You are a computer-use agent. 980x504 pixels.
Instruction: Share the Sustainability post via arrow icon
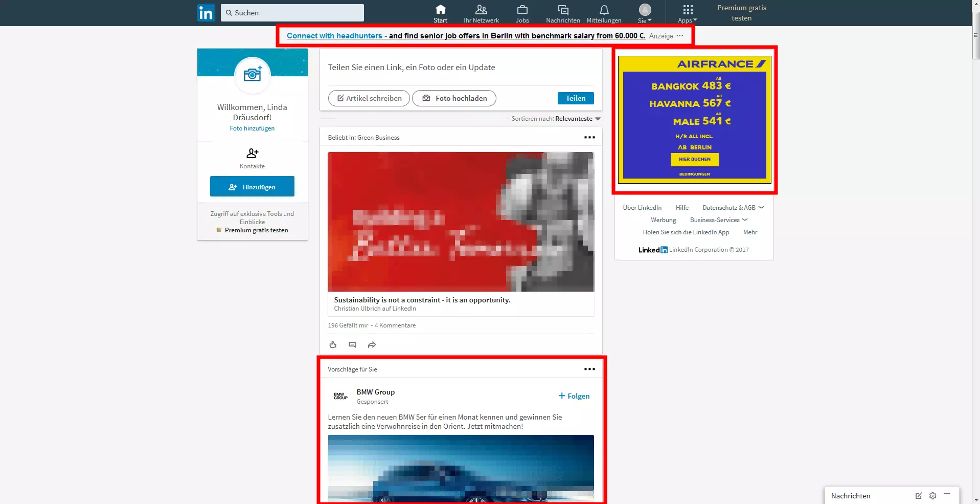(372, 345)
